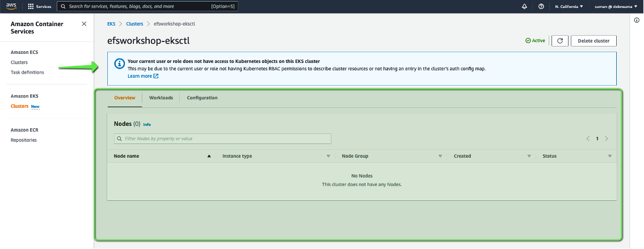This screenshot has width=644, height=249.
Task: Go to next page of Nodes
Action: 606,138
